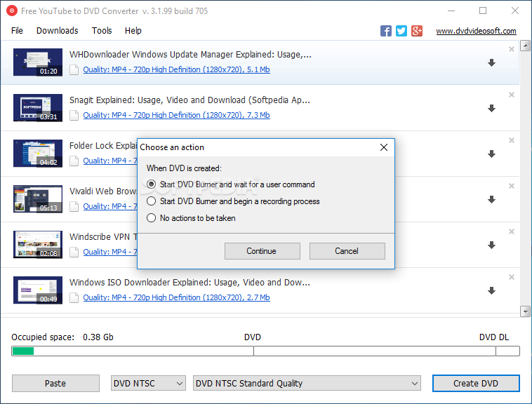
Task: Remove Vivaldi Web Browser video from list
Action: click(x=512, y=186)
